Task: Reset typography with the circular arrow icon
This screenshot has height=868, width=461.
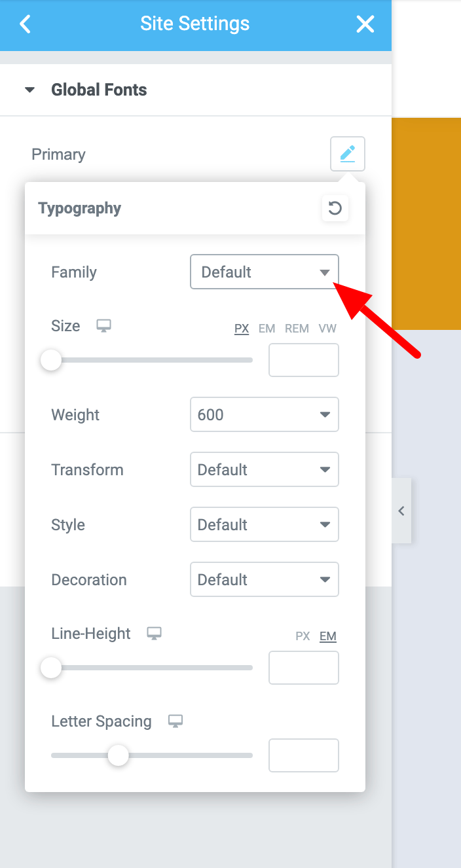Action: pos(335,208)
